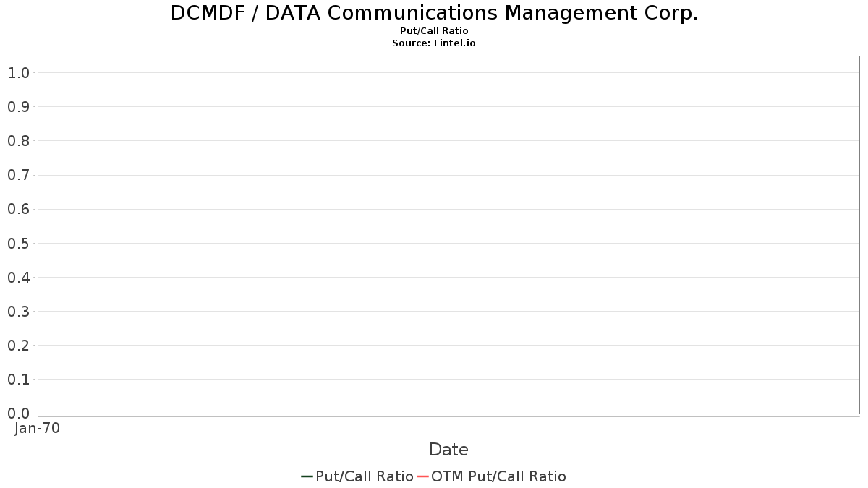Screen dimensions: 868x488
Task: Select the Put/Call Ratio subtitle text
Action: click(x=434, y=31)
